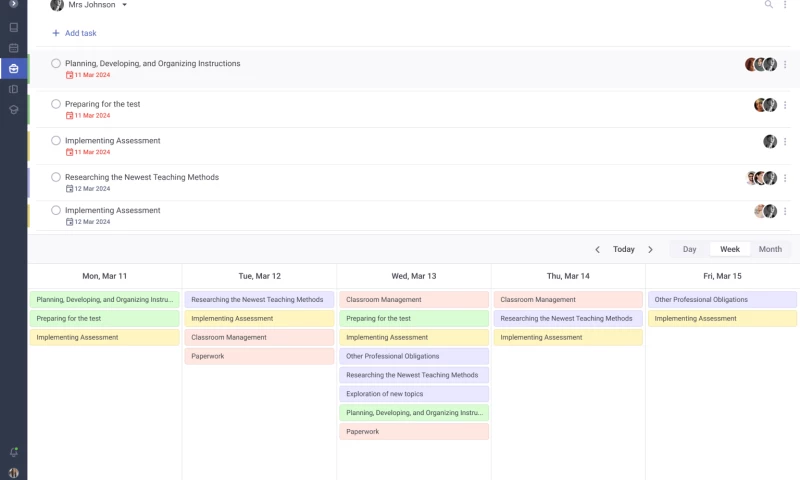Open the panel layout icon in sidebar
Viewport: 800px width, 480px height.
coord(14,89)
